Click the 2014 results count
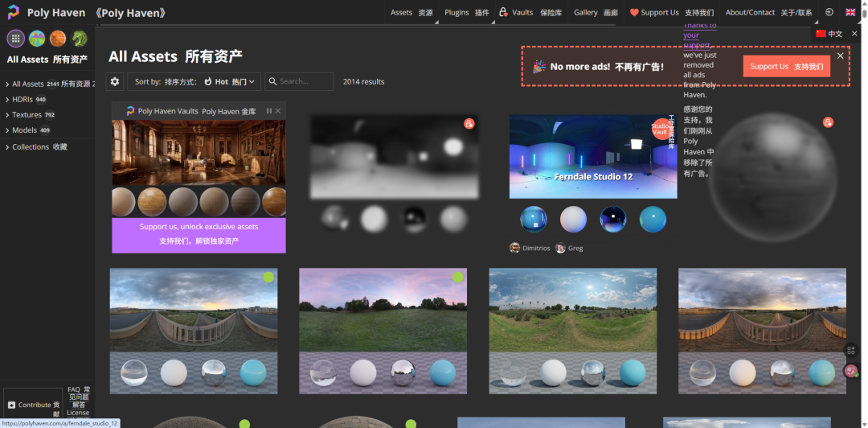This screenshot has height=428, width=868. (x=364, y=81)
